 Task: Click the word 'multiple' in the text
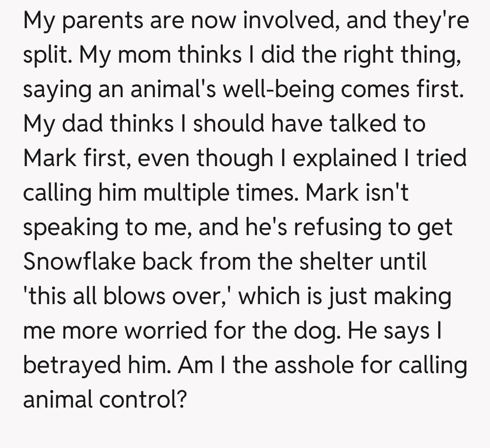[x=187, y=194]
